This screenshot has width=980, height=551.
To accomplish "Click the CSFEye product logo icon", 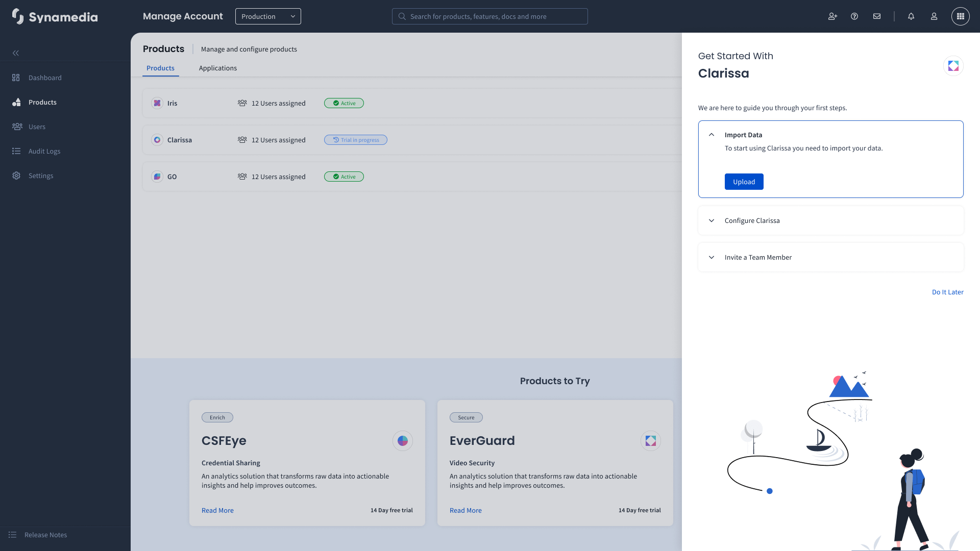I will (403, 441).
